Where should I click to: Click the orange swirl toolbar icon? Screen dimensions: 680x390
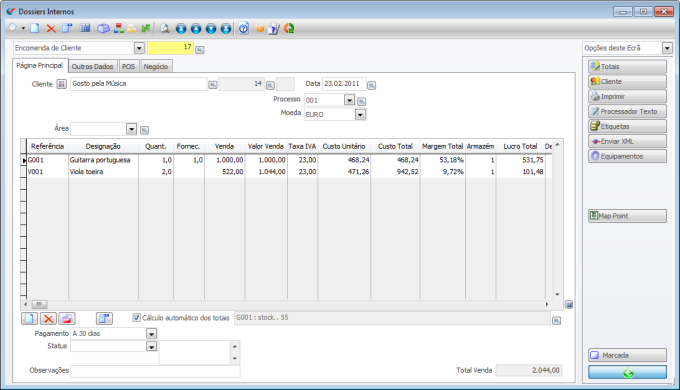(x=260, y=29)
